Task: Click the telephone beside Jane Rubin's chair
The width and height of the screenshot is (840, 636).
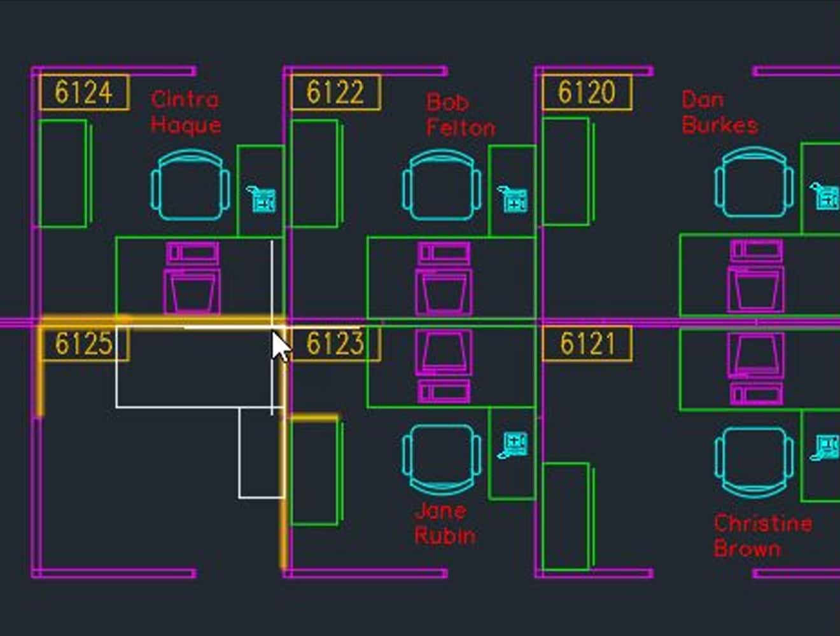Action: click(x=513, y=445)
